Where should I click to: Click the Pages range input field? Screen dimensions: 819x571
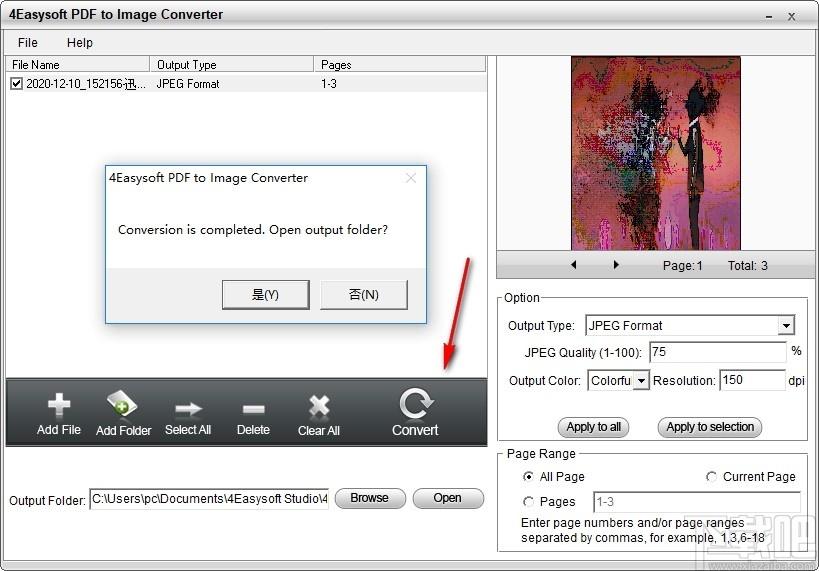pyautogui.click(x=697, y=502)
